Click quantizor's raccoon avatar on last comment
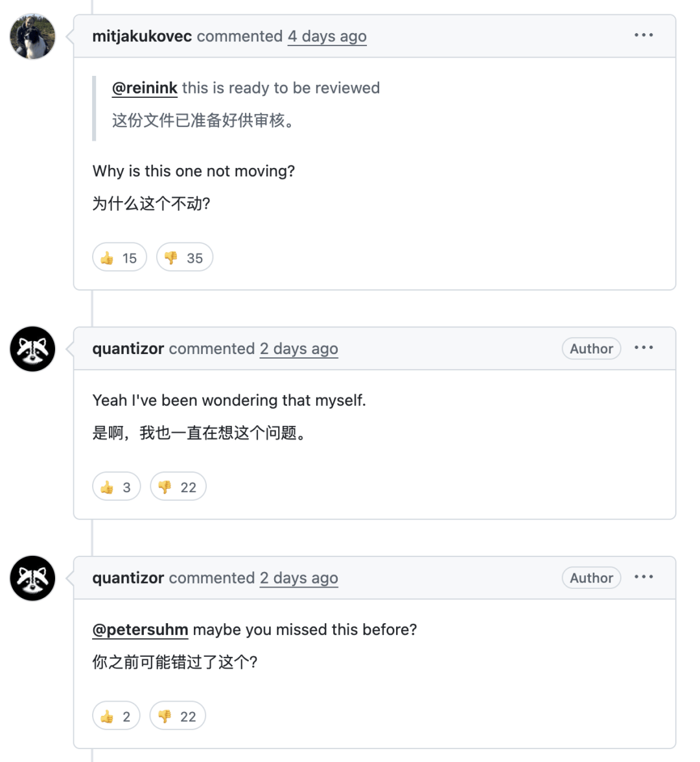This screenshot has width=700, height=762. point(32,578)
